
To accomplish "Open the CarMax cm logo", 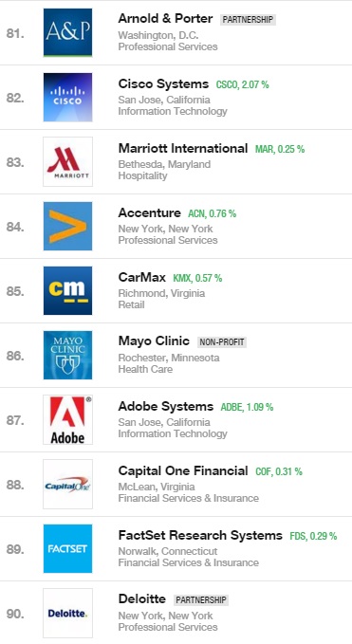I will 67,291.
